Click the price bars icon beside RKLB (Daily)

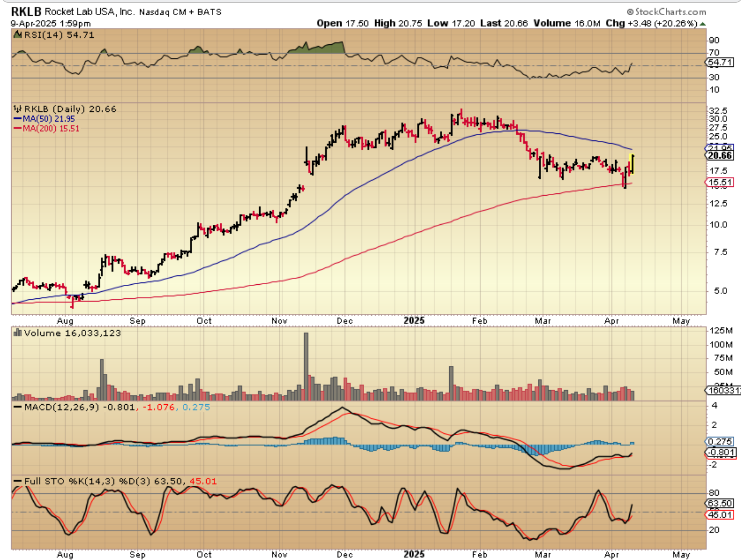[x=18, y=109]
